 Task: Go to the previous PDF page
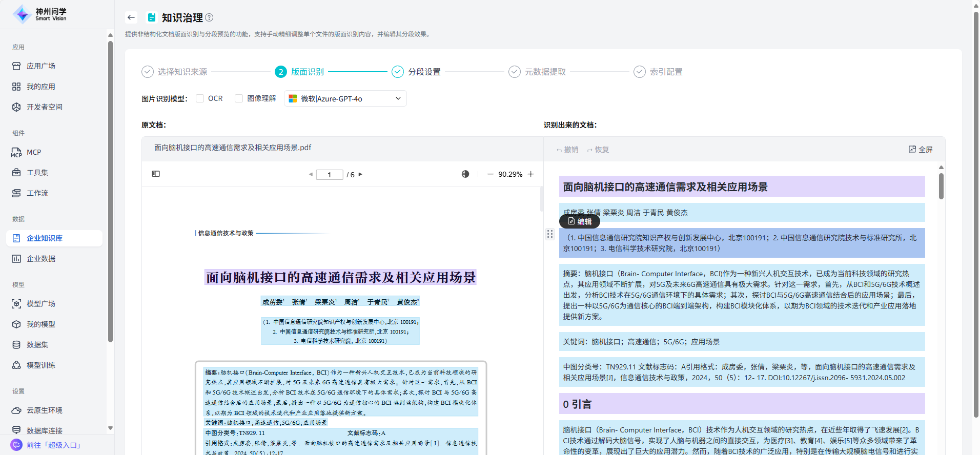[311, 175]
